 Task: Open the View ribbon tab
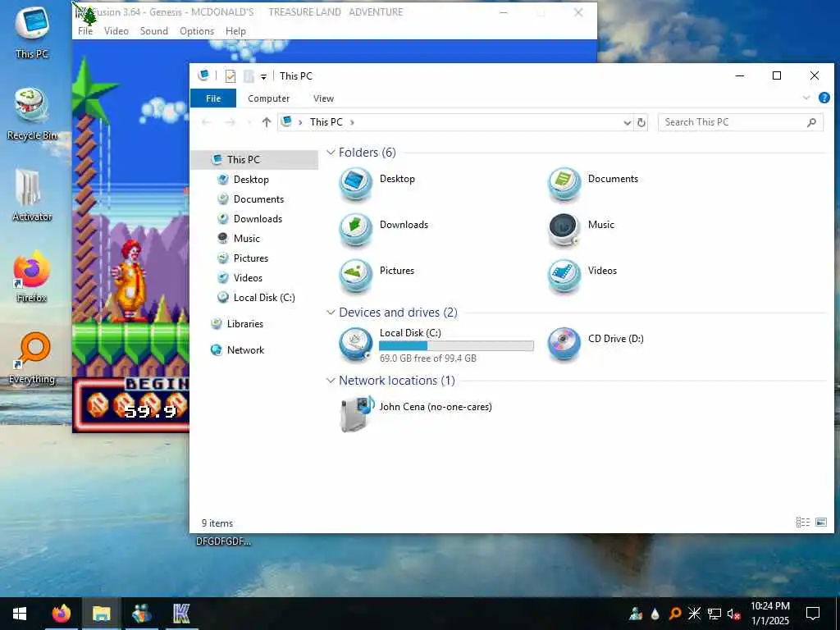(323, 98)
